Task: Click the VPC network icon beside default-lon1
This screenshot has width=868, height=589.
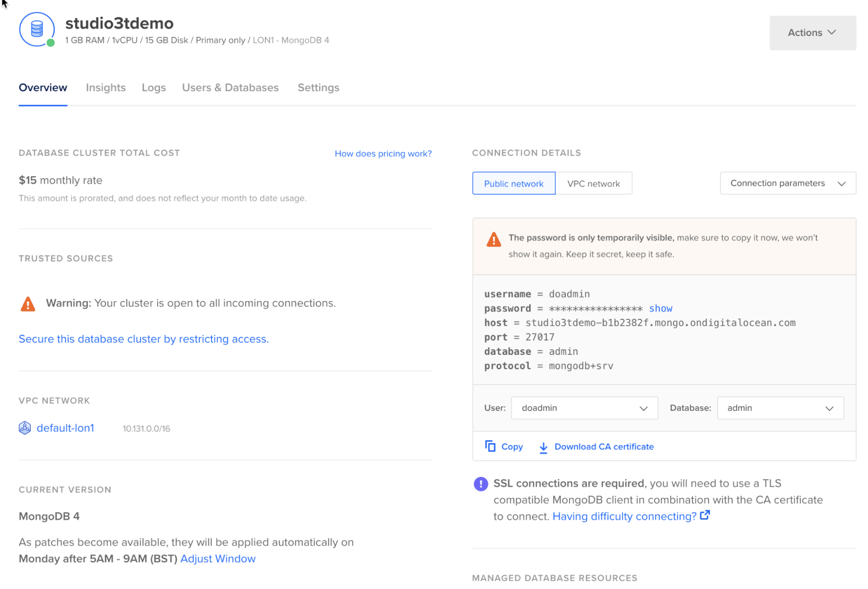Action: tap(25, 428)
